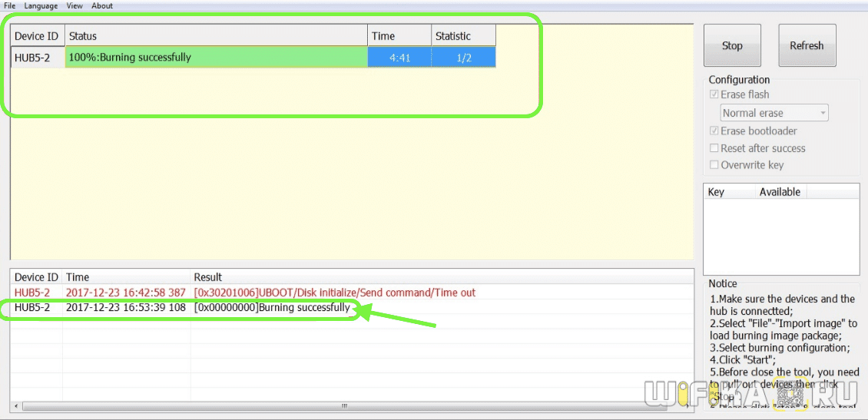Select the Burning successfully log entry
Viewport: 868px width, 420px height.
[273, 308]
